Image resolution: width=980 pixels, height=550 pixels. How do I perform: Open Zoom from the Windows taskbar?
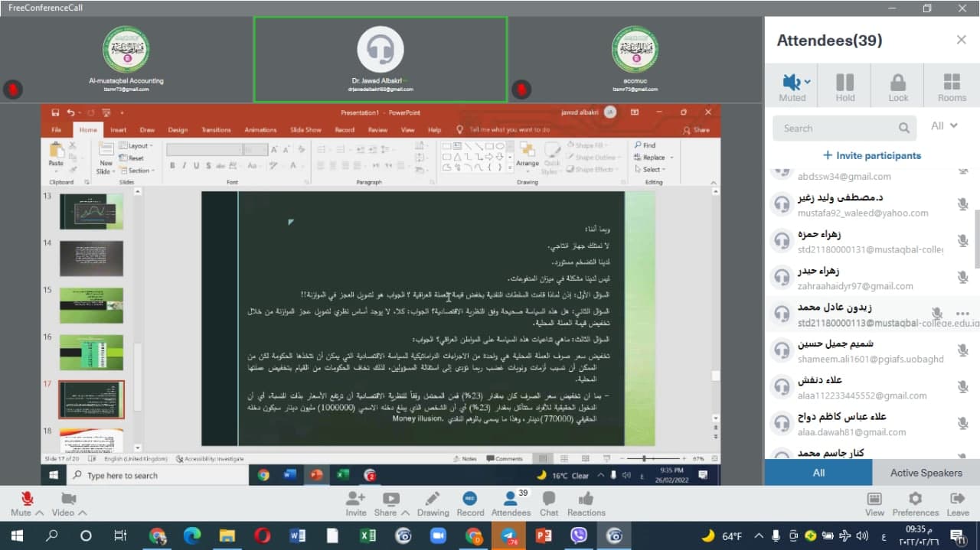click(439, 535)
